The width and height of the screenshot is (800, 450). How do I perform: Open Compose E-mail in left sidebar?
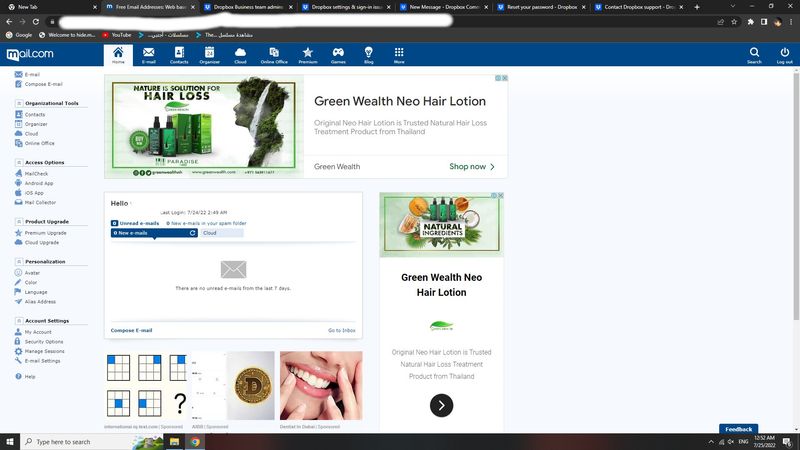click(39, 84)
